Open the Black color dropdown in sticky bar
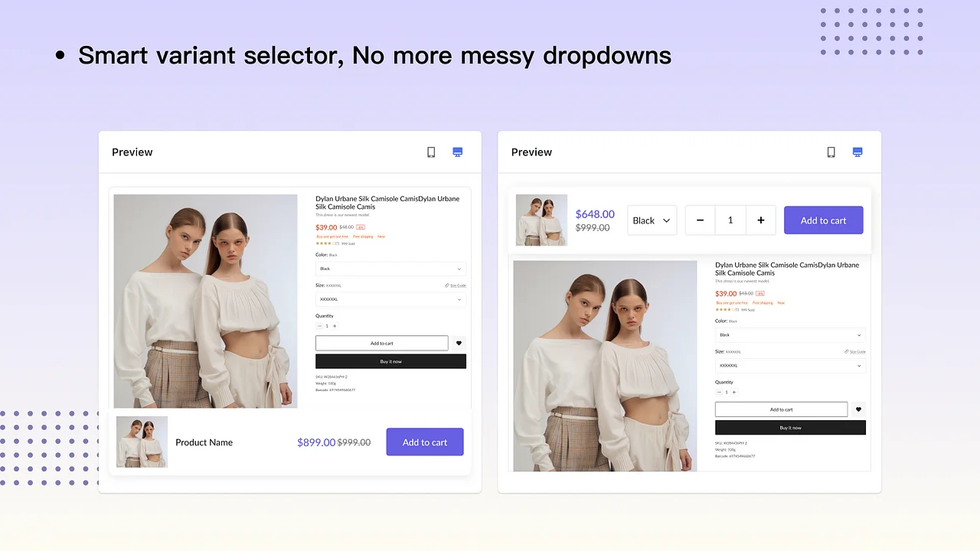This screenshot has height=551, width=980. tap(652, 220)
